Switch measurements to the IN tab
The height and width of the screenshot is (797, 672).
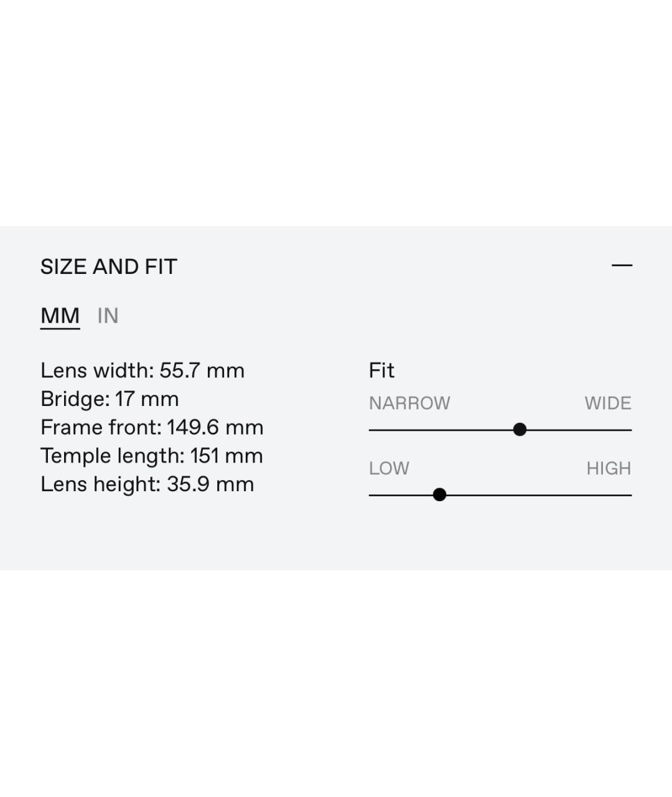108,316
